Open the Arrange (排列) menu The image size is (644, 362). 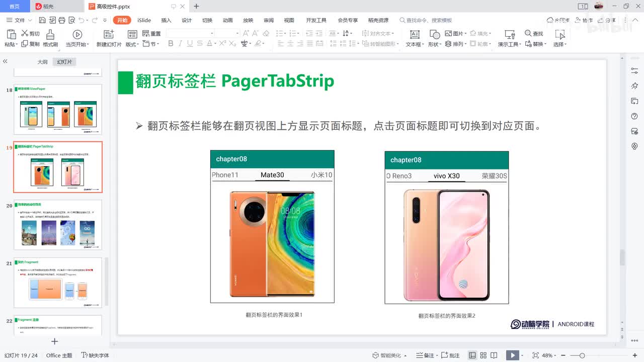pos(455,44)
